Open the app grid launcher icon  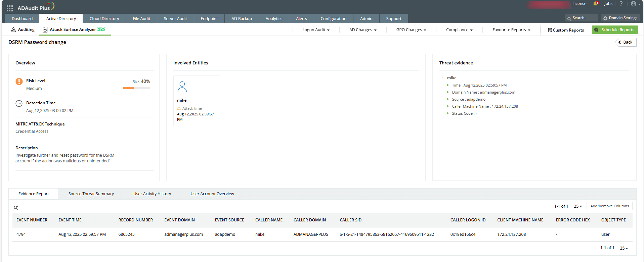[x=10, y=8]
